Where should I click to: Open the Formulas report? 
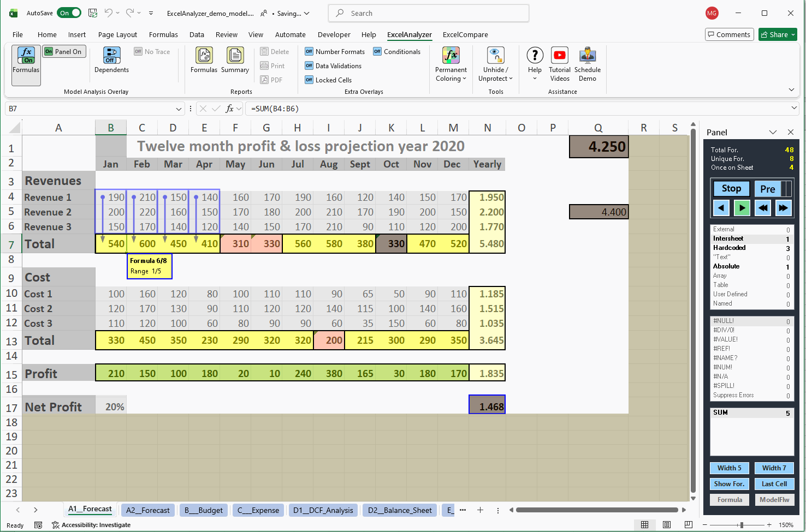(204, 60)
